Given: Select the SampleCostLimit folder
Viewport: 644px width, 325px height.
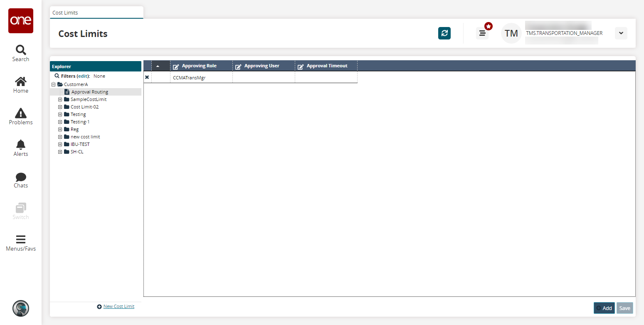Looking at the screenshot, I should (x=89, y=99).
